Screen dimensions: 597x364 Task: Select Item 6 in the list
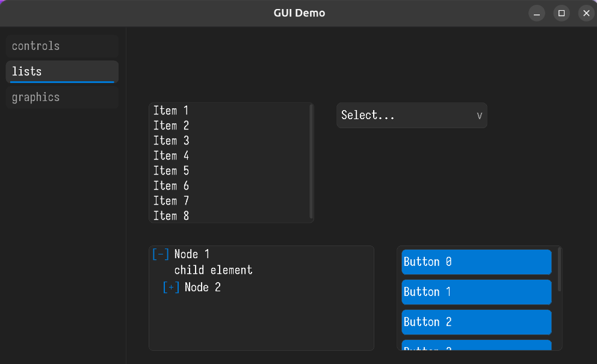point(230,186)
